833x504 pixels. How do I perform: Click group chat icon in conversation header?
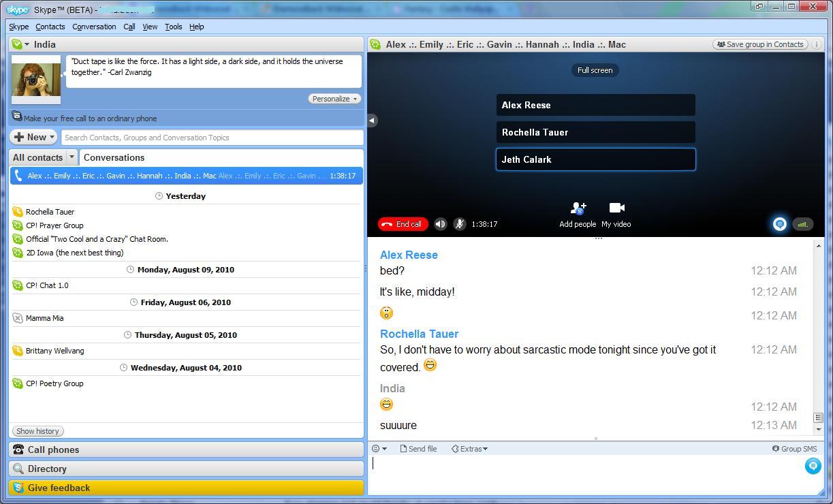point(375,44)
